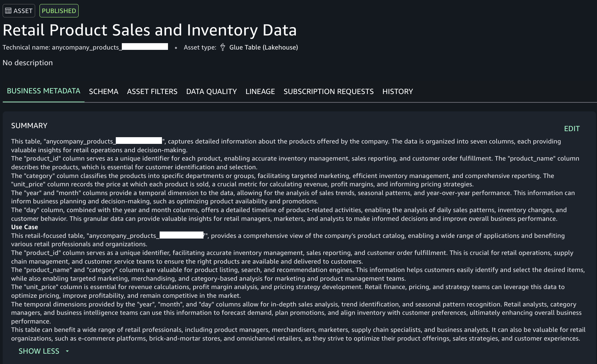Viewport: 597px width, 364px height.
Task: Click the No description text
Action: (x=28, y=63)
